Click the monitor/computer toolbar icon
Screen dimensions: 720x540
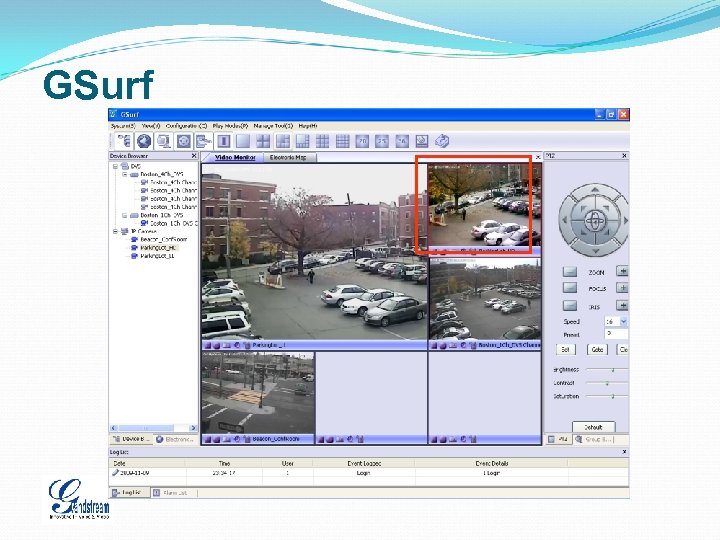(163, 141)
